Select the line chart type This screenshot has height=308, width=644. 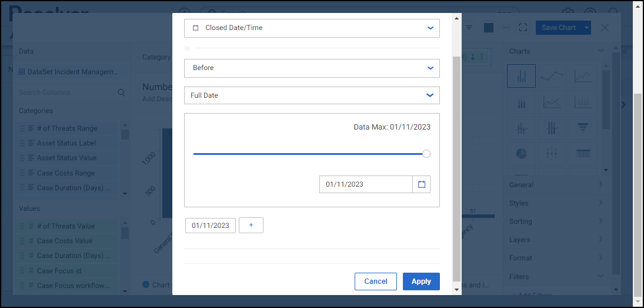coord(552,76)
